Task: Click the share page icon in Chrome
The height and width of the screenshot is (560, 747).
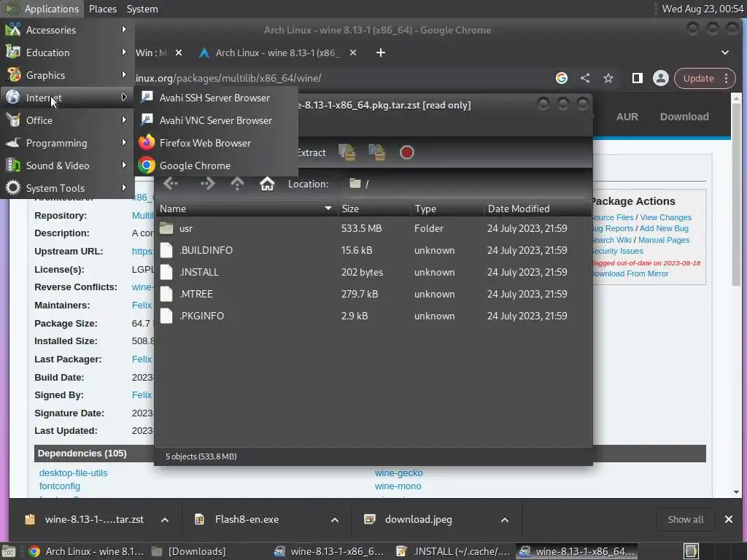Action: (585, 78)
